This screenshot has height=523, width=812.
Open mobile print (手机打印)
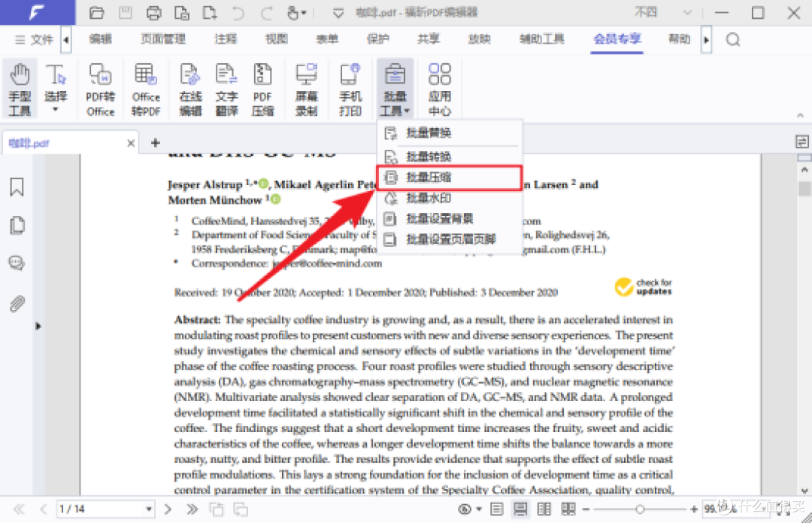click(x=350, y=89)
